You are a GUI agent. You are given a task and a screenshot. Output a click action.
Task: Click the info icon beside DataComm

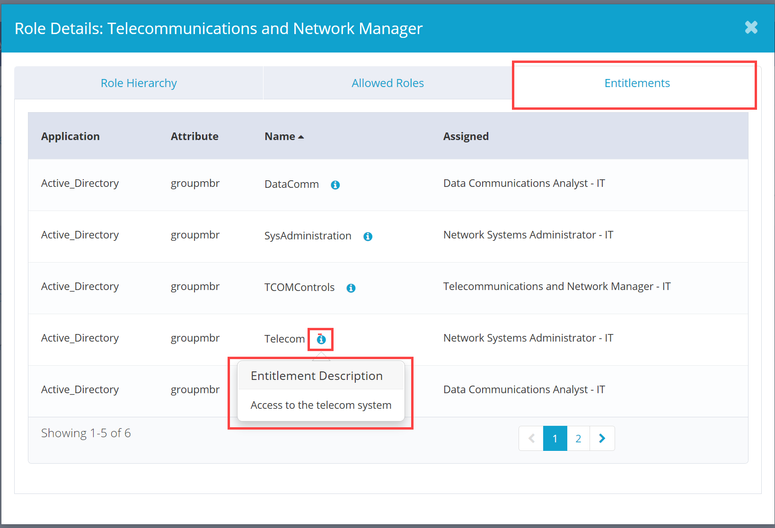[x=335, y=185]
